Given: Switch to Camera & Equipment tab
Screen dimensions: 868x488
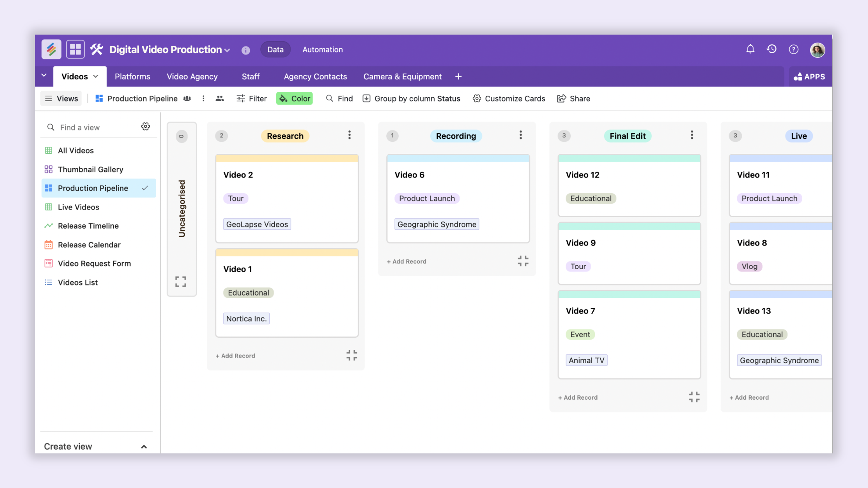Looking at the screenshot, I should click(x=403, y=77).
